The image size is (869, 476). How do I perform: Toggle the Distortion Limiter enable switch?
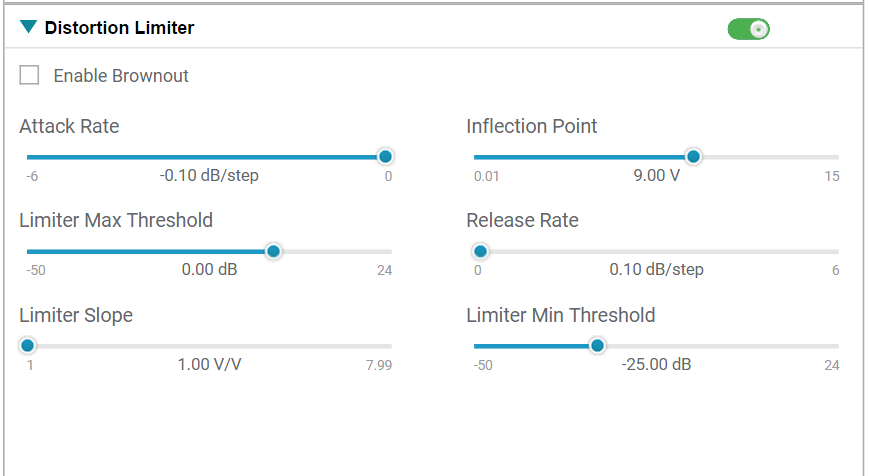[748, 29]
